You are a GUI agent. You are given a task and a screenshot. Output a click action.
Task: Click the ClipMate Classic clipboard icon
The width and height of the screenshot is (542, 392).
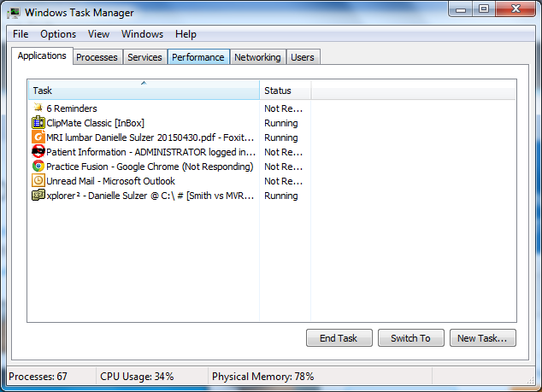38,123
